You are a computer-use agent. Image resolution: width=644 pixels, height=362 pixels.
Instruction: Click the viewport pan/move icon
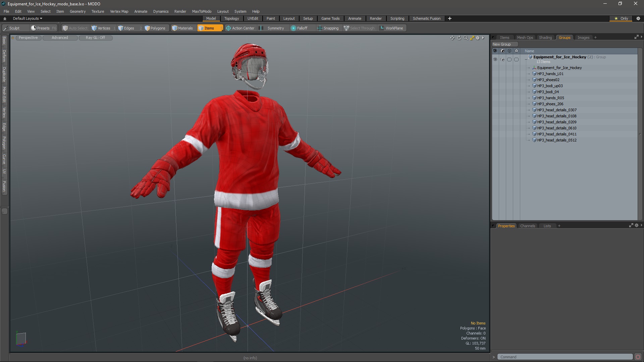tap(452, 38)
